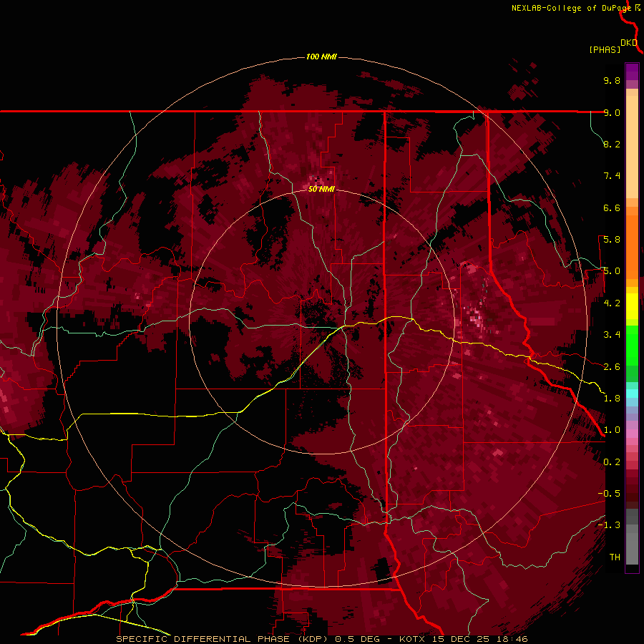Click the 9.0 value on the scale

coord(612,112)
